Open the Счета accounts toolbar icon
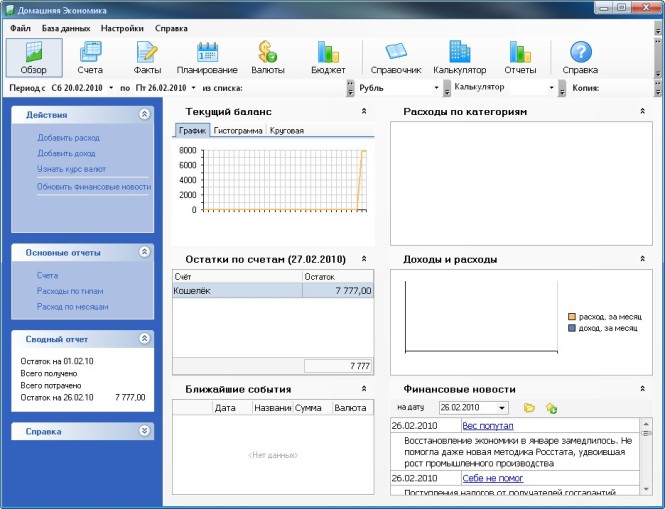Screen dimensions: 665x509 coord(90,58)
